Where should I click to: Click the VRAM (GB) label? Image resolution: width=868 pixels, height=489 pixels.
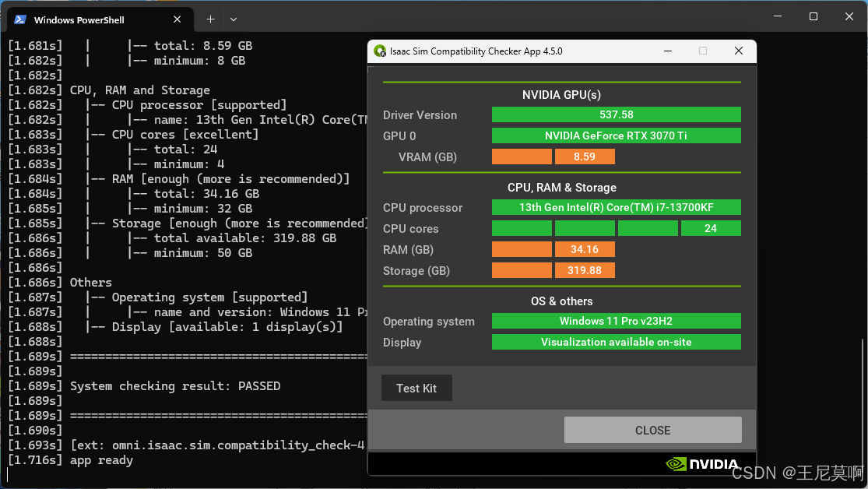coord(427,157)
